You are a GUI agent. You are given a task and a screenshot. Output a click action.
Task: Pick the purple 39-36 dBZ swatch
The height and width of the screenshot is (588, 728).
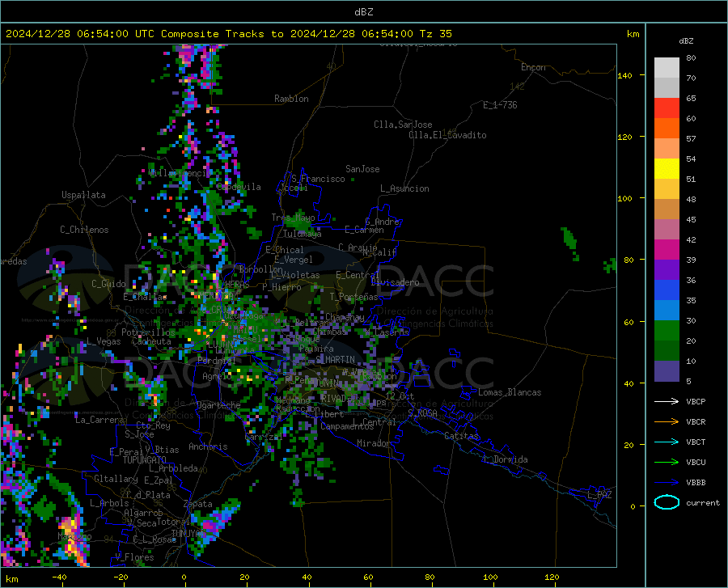[667, 270]
